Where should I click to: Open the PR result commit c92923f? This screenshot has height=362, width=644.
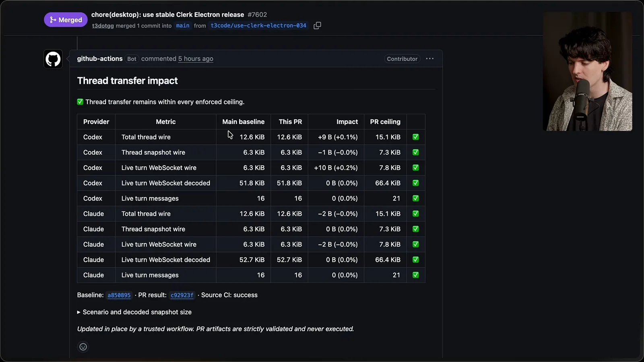pos(182,295)
